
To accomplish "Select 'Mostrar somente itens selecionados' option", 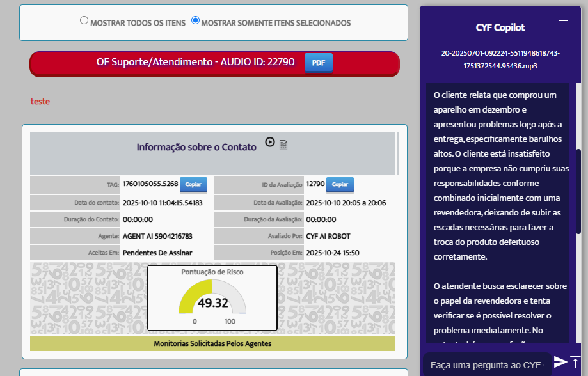I will pos(196,20).
